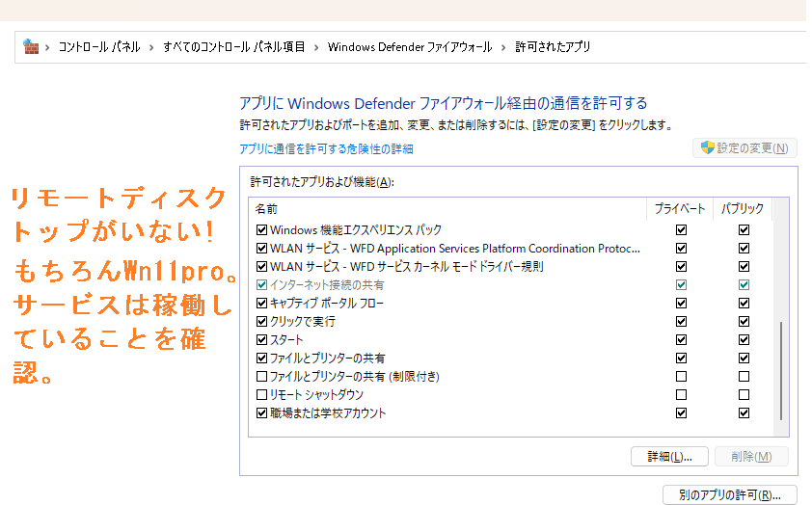Go to コントロール パネル breadcrumb
The width and height of the screenshot is (812, 505).
pos(98,47)
